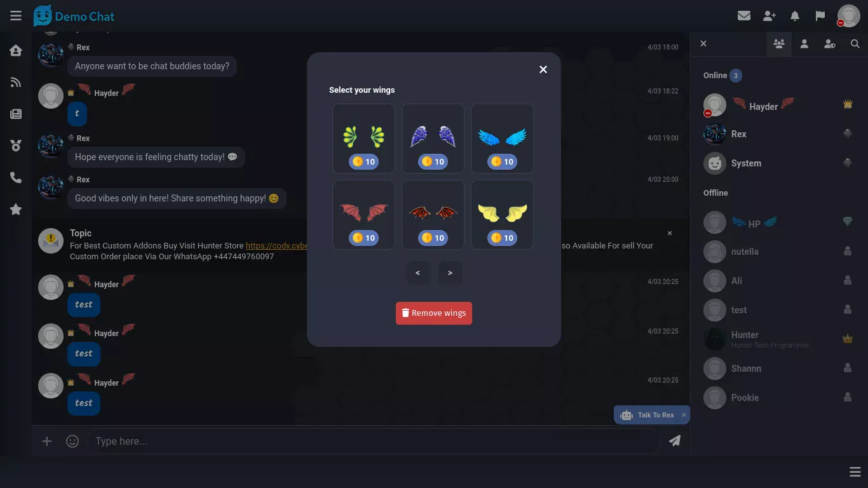Go to next wings page arrow
This screenshot has height=488, width=868.
(450, 273)
